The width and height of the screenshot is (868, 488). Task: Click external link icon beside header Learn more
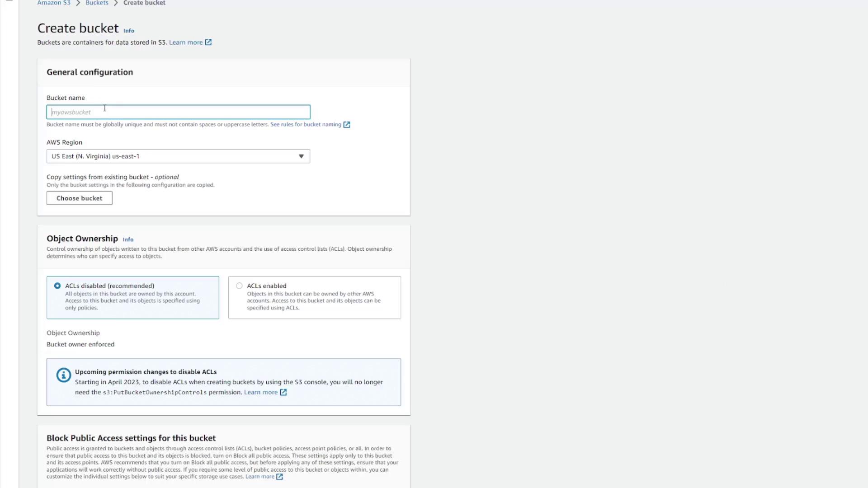(208, 42)
